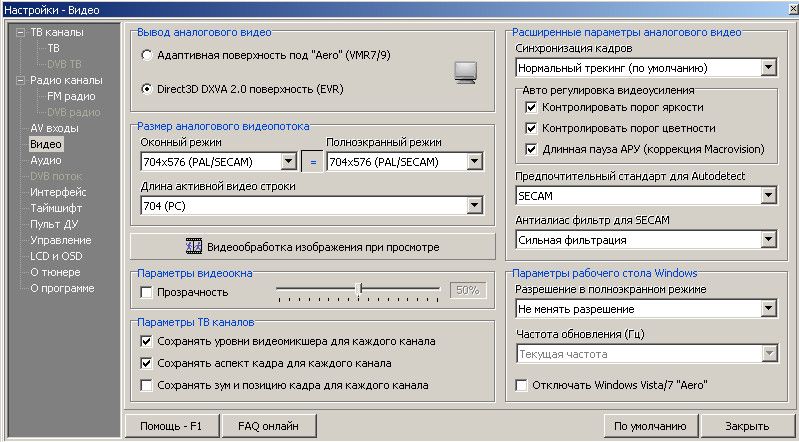Uncheck Сохранять аспект кадра для каждого канала
Image resolution: width=799 pixels, height=442 pixels.
point(148,363)
